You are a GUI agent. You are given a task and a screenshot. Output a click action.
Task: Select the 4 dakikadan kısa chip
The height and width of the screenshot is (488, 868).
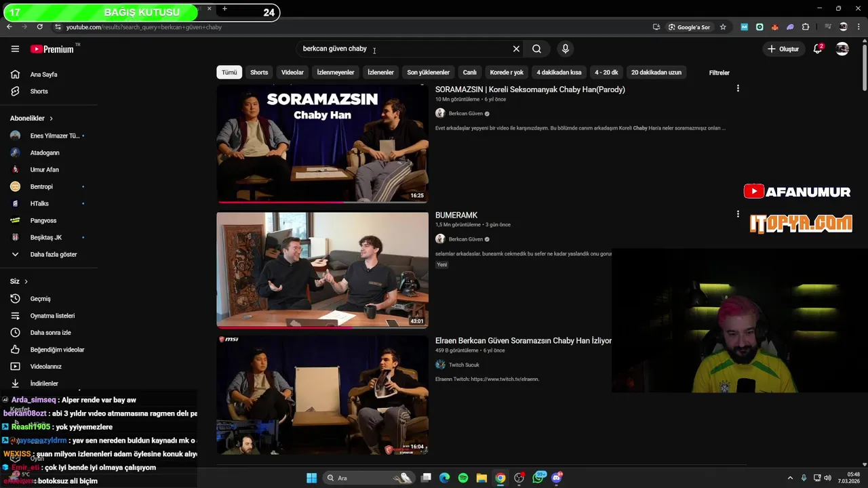click(x=559, y=73)
